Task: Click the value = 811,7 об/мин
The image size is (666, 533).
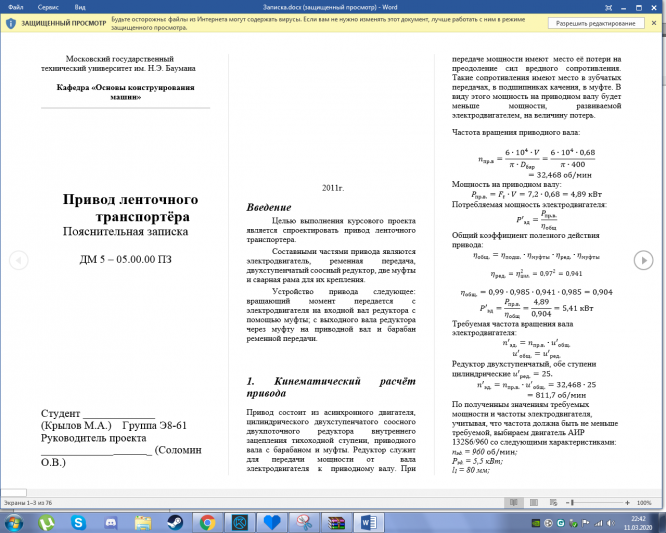Action: coord(557,395)
